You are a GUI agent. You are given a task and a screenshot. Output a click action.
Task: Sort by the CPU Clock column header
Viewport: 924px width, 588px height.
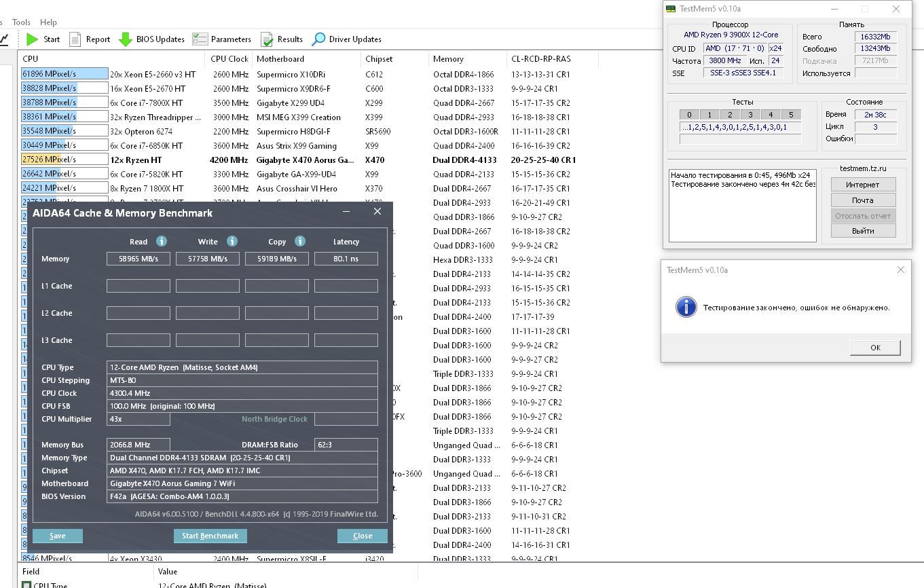click(x=229, y=59)
